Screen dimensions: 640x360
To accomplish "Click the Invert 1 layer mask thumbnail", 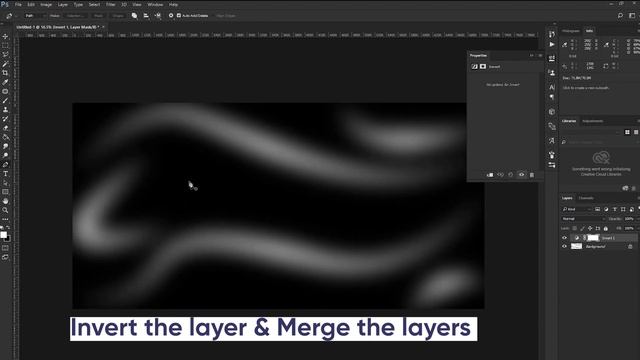I will (593, 238).
